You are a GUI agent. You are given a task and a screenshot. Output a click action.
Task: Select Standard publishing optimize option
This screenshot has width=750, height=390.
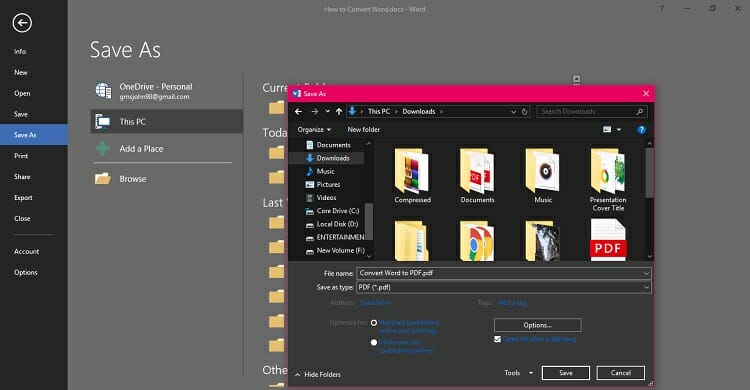[x=374, y=323]
